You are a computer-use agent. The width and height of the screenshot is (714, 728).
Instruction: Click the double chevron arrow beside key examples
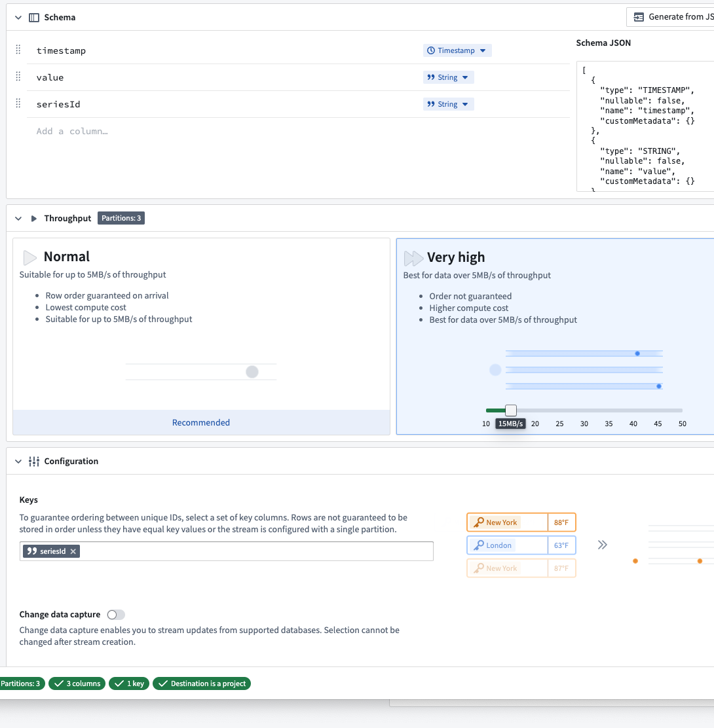tap(603, 545)
